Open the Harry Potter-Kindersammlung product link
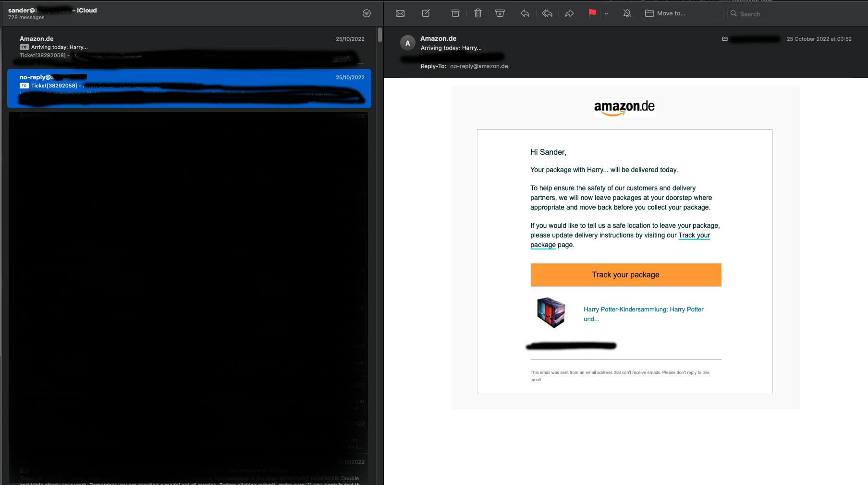Image resolution: width=868 pixels, height=485 pixels. pos(644,314)
